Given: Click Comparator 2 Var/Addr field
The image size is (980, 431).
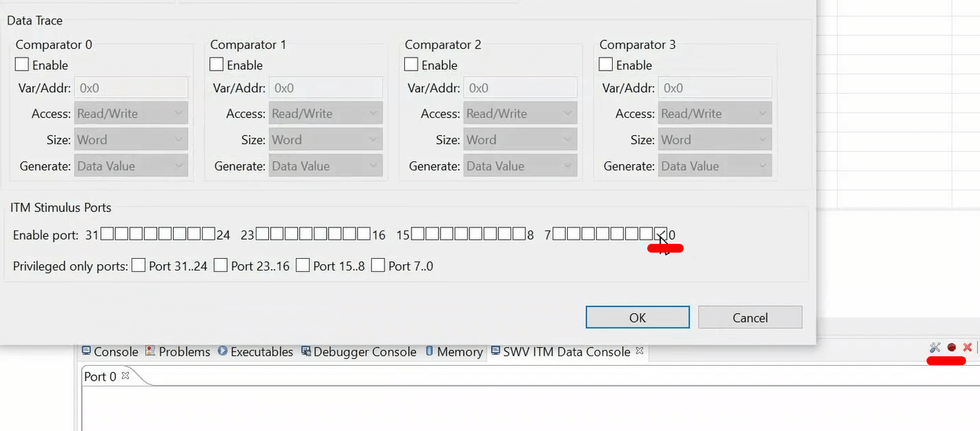Looking at the screenshot, I should (x=521, y=87).
